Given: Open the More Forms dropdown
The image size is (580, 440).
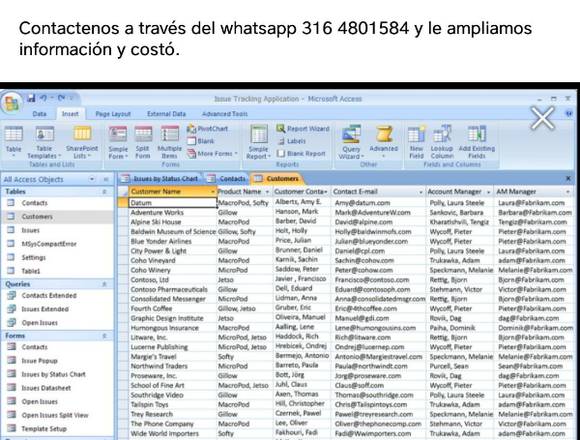Looking at the screenshot, I should (212, 153).
